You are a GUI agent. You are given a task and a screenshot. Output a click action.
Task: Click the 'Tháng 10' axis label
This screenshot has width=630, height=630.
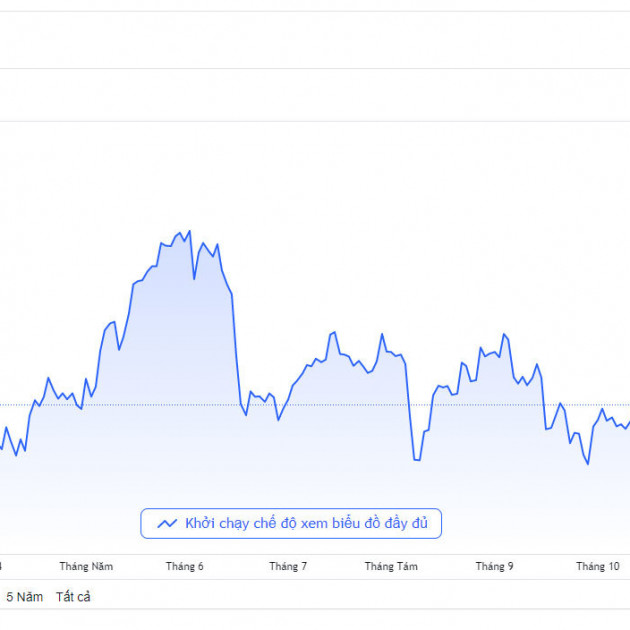[597, 566]
